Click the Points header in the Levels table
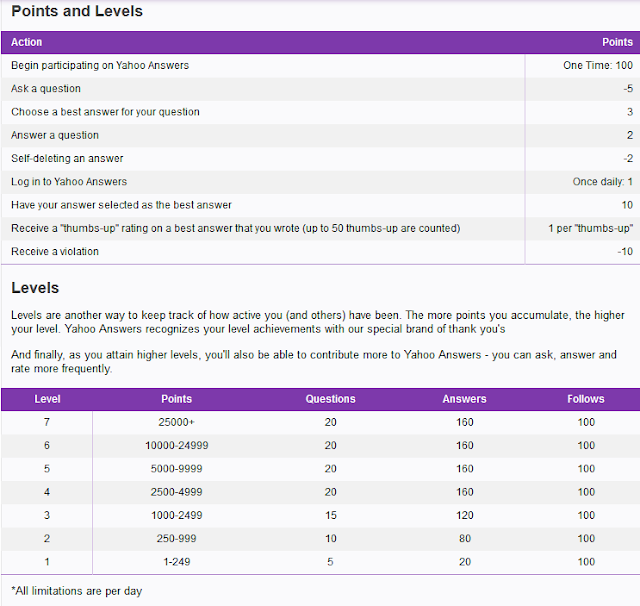 click(x=176, y=399)
